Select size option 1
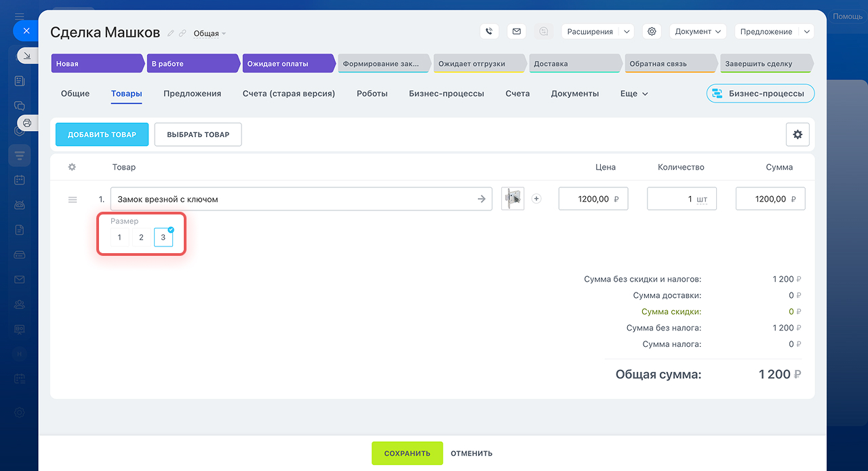This screenshot has width=868, height=471. [x=119, y=238]
